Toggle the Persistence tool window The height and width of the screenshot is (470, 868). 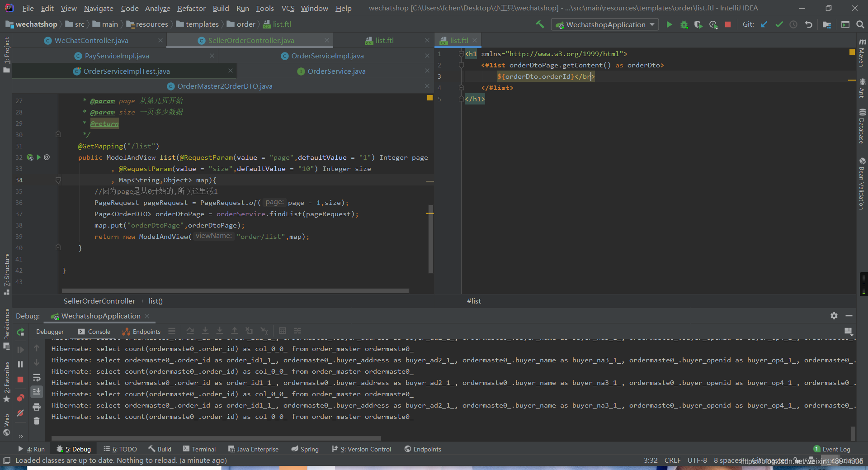click(6, 329)
